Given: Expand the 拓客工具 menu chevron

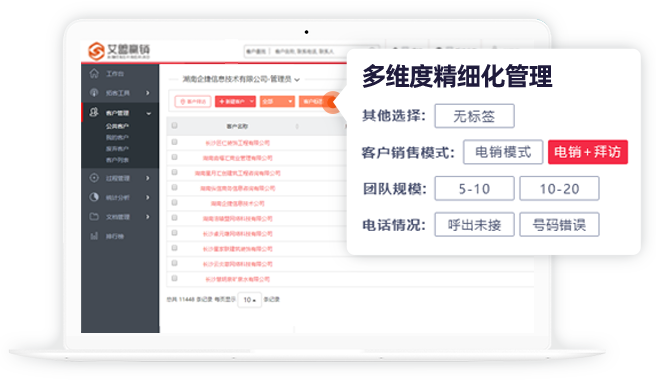Looking at the screenshot, I should click(x=148, y=93).
